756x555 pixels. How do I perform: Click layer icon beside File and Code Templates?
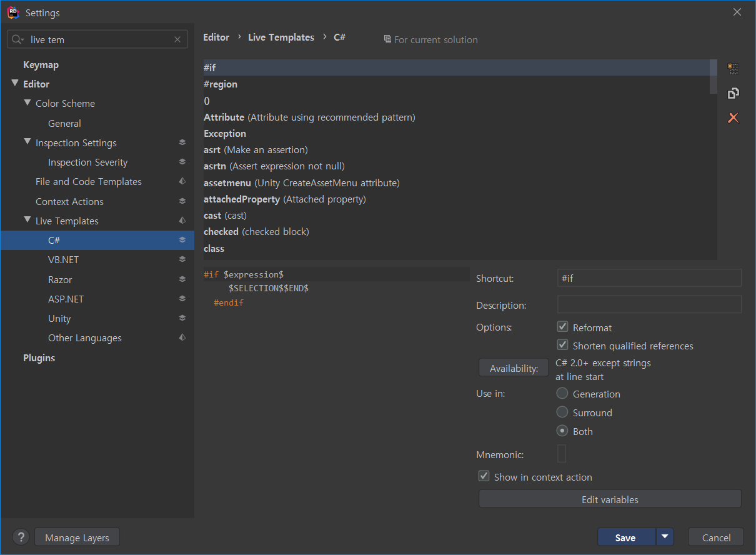182,181
